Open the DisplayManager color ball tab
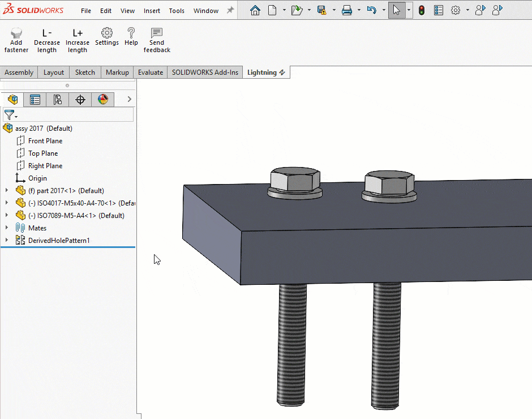 pyautogui.click(x=102, y=100)
